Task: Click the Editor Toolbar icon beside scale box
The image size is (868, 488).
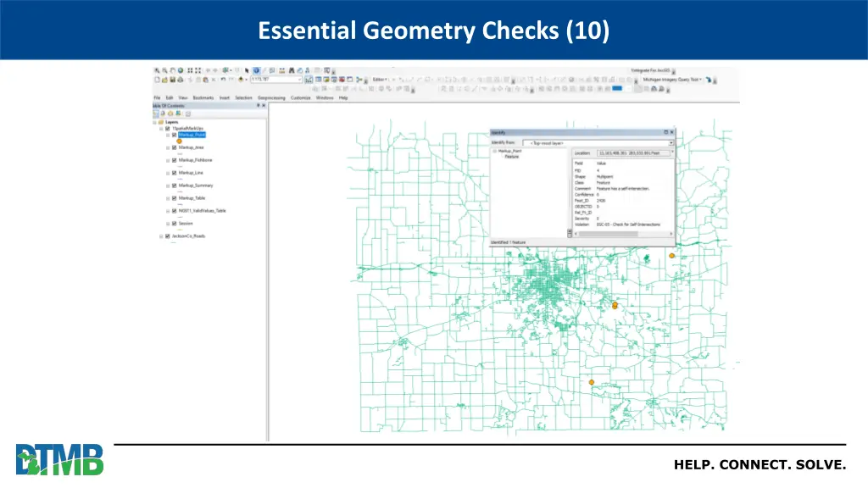Action: pos(309,80)
